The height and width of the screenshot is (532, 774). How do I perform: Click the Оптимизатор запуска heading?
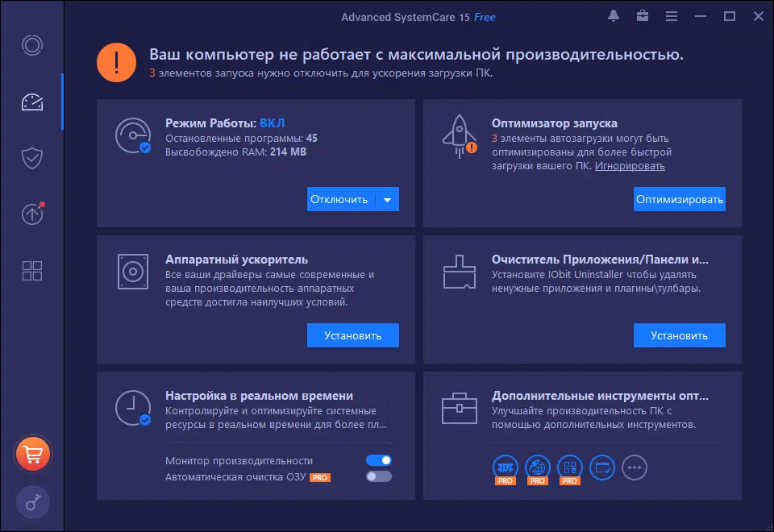[555, 123]
